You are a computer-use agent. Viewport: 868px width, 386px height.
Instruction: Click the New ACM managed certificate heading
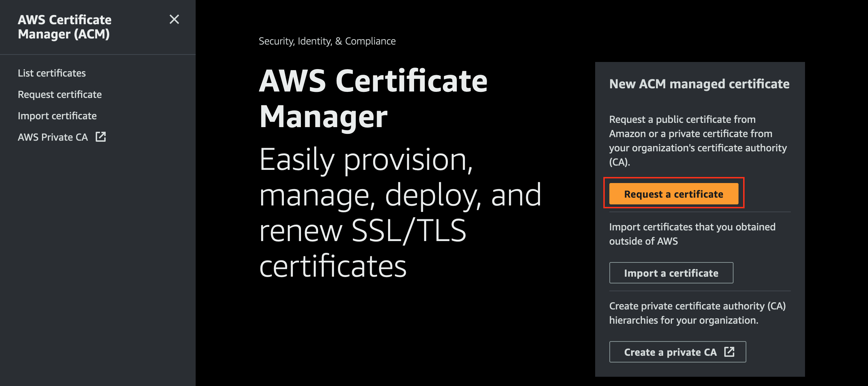[699, 84]
